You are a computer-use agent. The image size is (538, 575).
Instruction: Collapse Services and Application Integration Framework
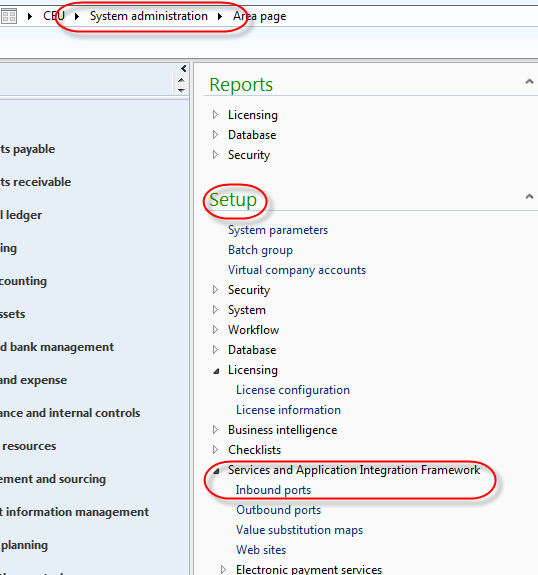pyautogui.click(x=216, y=471)
